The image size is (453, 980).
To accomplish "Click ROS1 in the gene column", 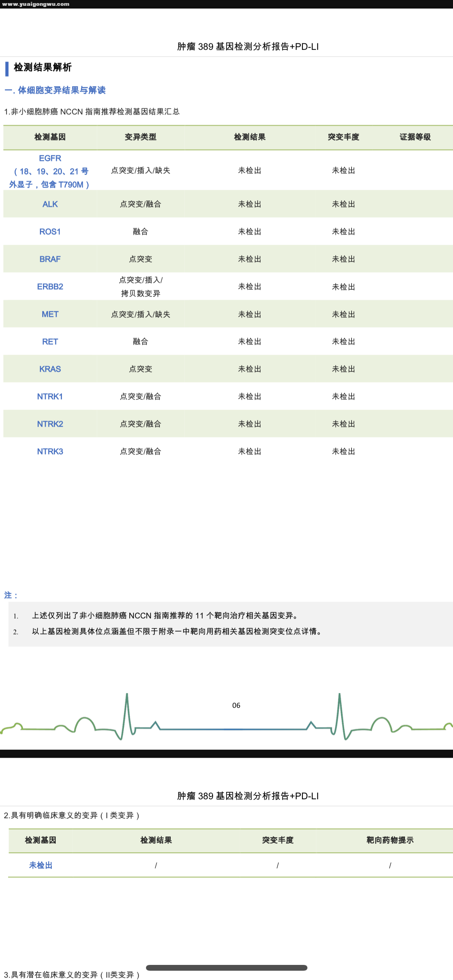I will (50, 231).
